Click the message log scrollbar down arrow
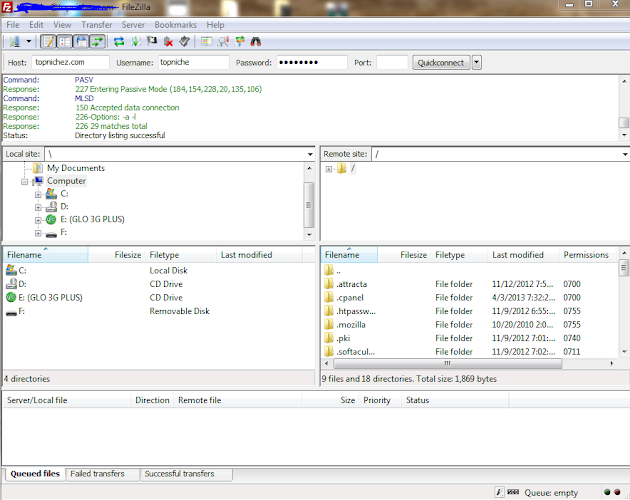This screenshot has width=630, height=500. (x=624, y=135)
